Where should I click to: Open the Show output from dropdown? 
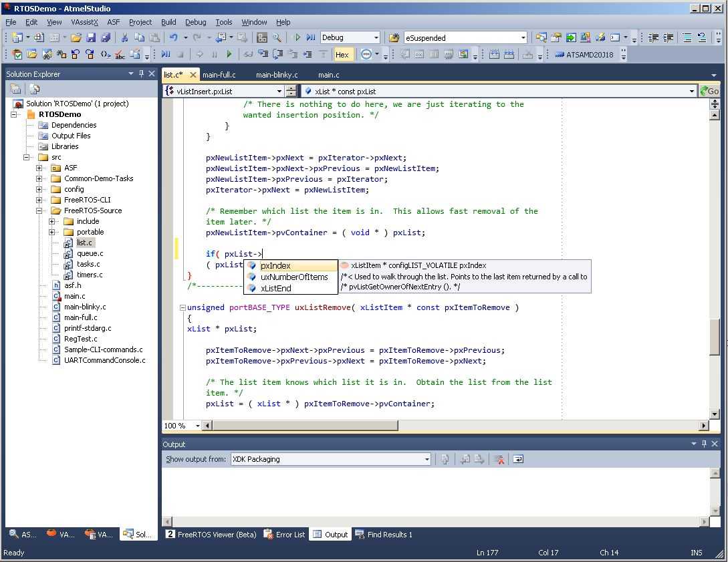click(427, 459)
